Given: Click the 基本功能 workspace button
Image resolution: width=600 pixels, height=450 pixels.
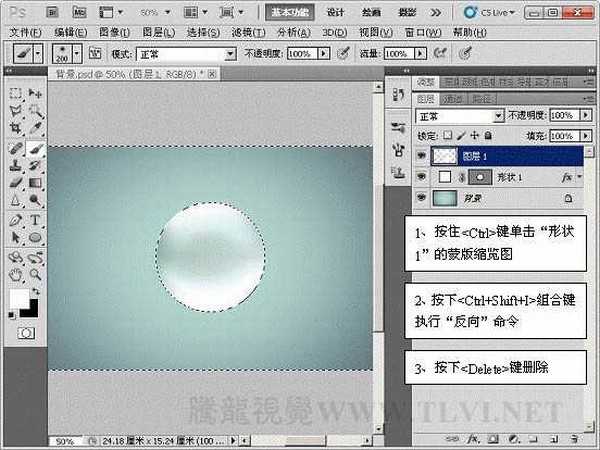Looking at the screenshot, I should point(291,12).
